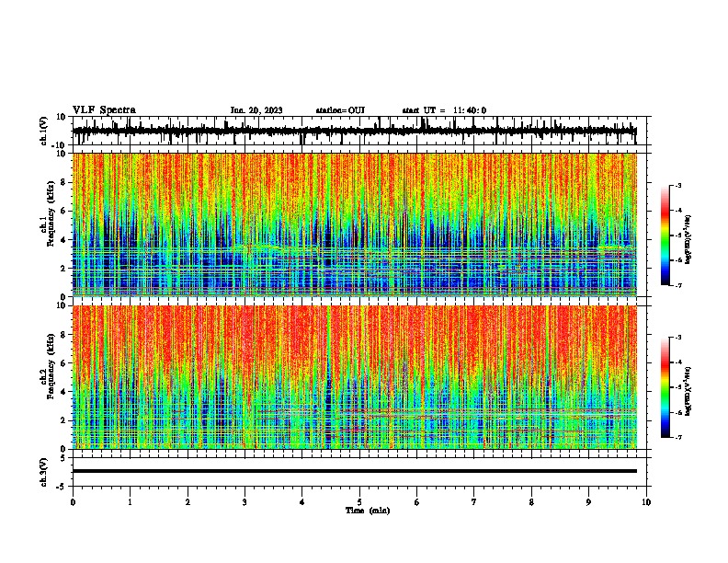728x563 pixels.
Task: Click the "-4" label on ch.1 color bar
Action: point(677,211)
